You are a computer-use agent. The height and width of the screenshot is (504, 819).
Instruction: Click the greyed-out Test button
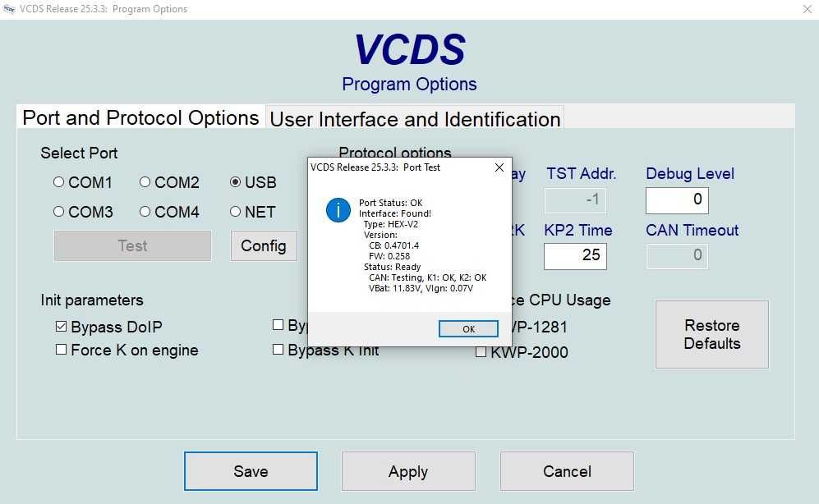pyautogui.click(x=133, y=245)
